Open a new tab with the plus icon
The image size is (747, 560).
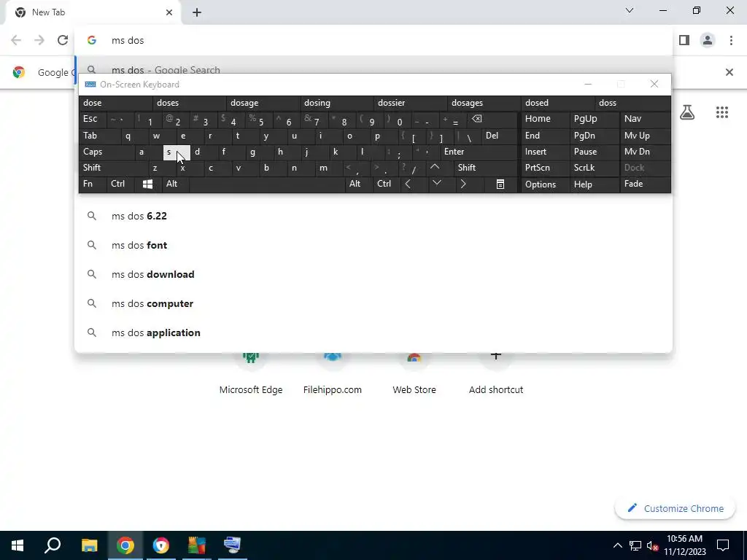pyautogui.click(x=197, y=12)
